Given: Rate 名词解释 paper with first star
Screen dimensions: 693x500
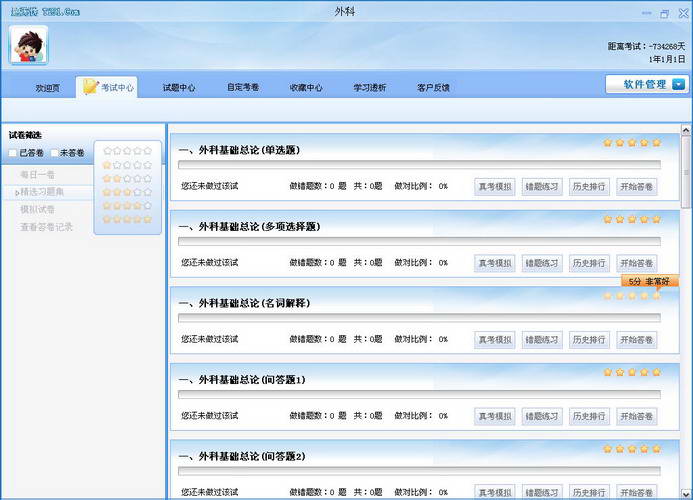Looking at the screenshot, I should point(608,295).
